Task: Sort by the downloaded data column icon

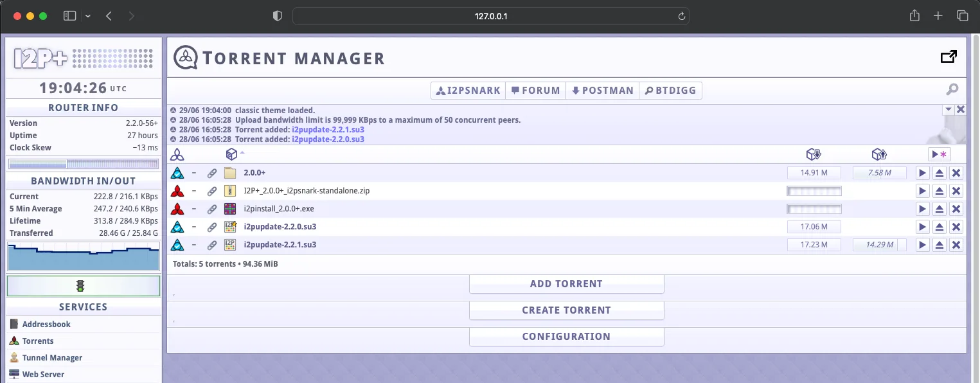Action: (x=814, y=154)
